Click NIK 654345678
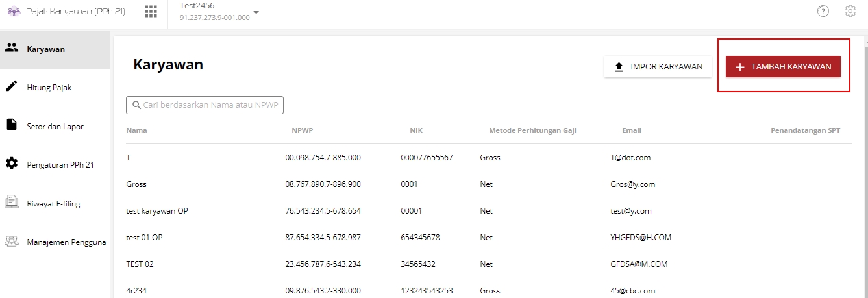 click(x=420, y=238)
